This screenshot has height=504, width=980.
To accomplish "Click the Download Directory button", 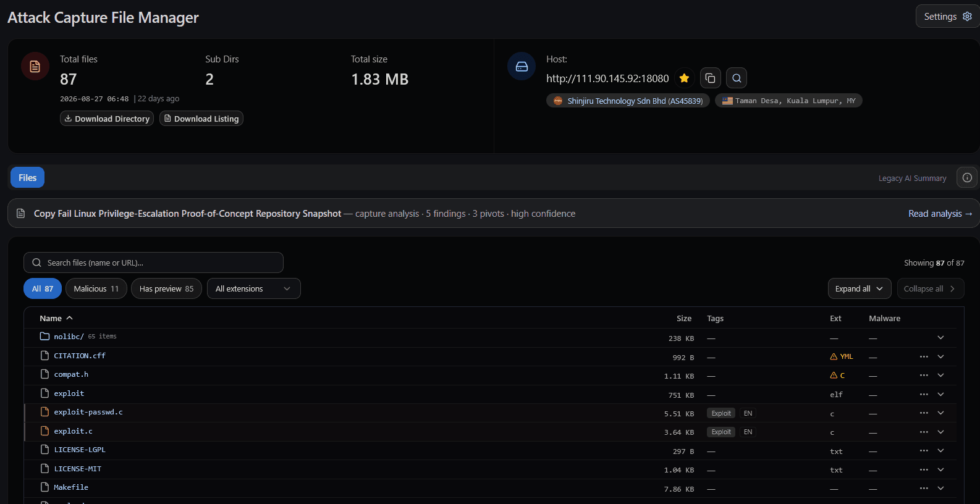I will tap(107, 119).
